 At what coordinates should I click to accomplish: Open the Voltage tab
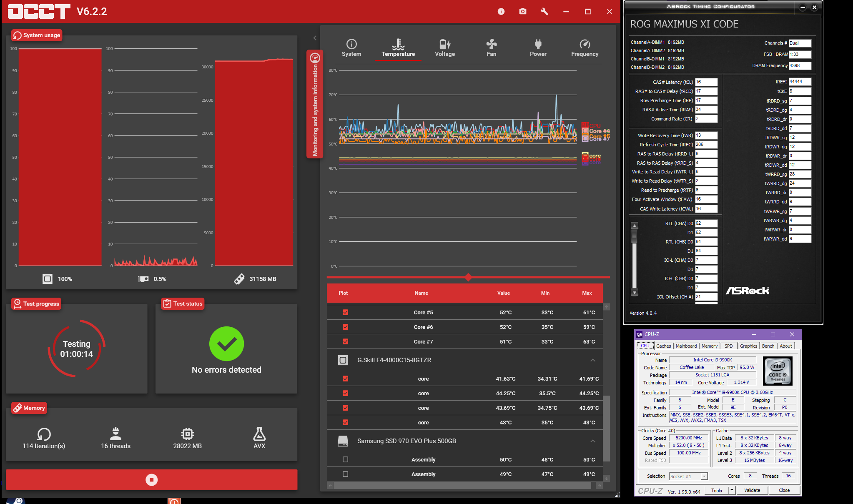[445, 48]
